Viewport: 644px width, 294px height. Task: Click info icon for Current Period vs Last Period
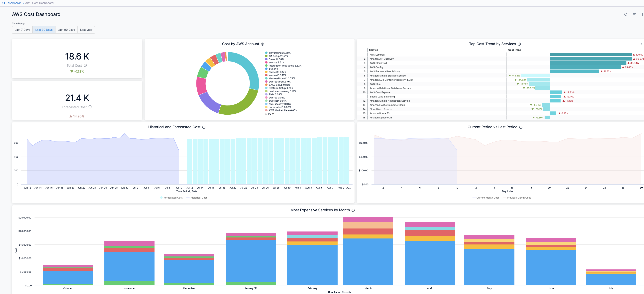tap(521, 127)
